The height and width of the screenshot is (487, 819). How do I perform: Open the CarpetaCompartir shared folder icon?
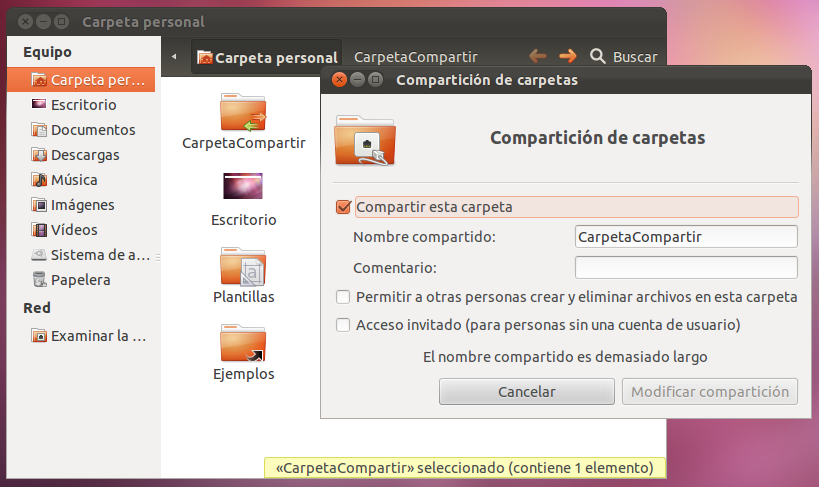click(243, 112)
